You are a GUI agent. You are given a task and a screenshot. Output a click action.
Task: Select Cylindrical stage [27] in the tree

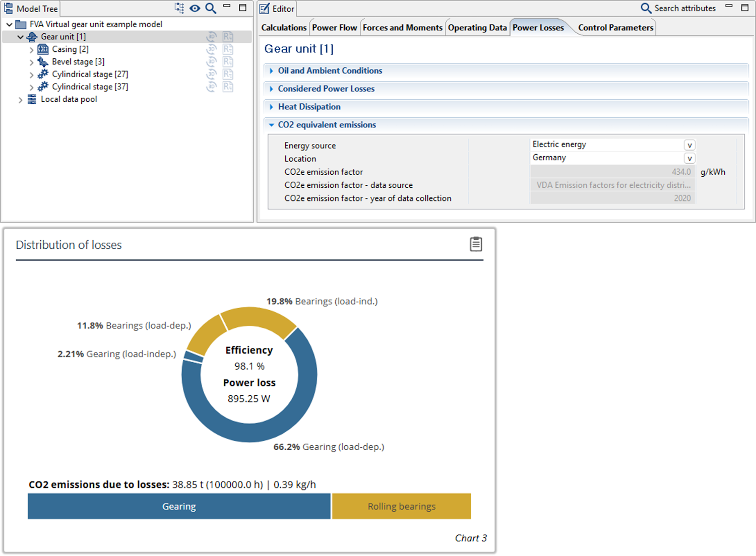(90, 74)
